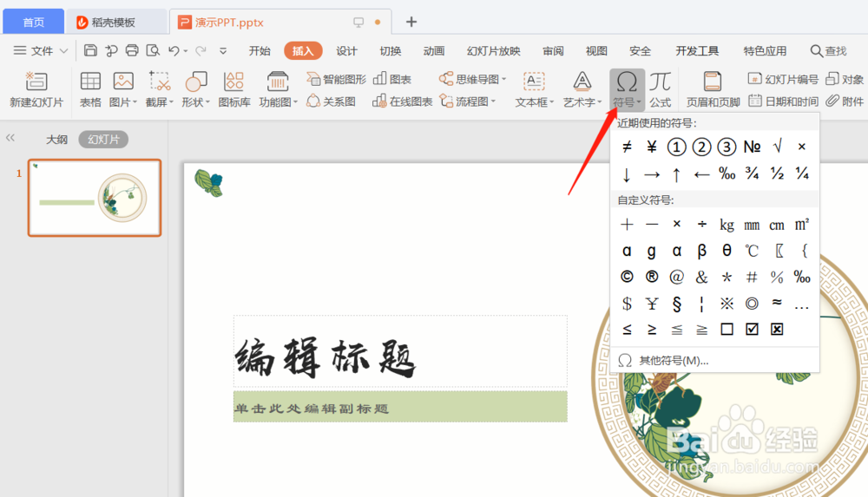Expand the 形状 dropdown arrow
This screenshot has height=497, width=868.
pos(207,101)
